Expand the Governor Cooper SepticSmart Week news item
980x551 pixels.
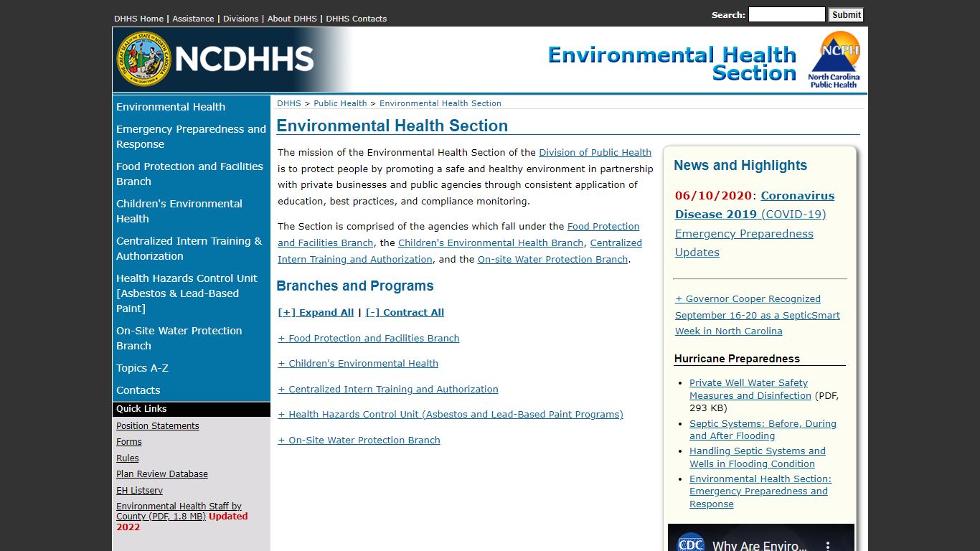coord(758,315)
